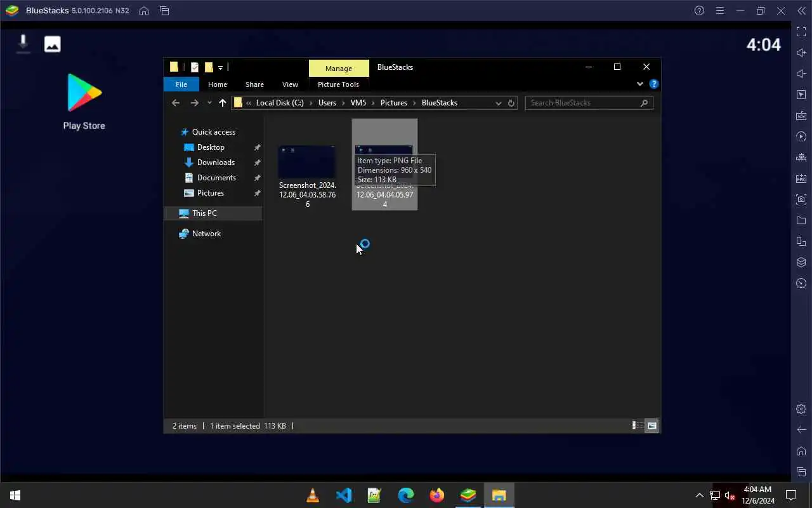Screen dimensions: 812x508
Task: Click the Windows Start button
Action: pyautogui.click(x=15, y=495)
